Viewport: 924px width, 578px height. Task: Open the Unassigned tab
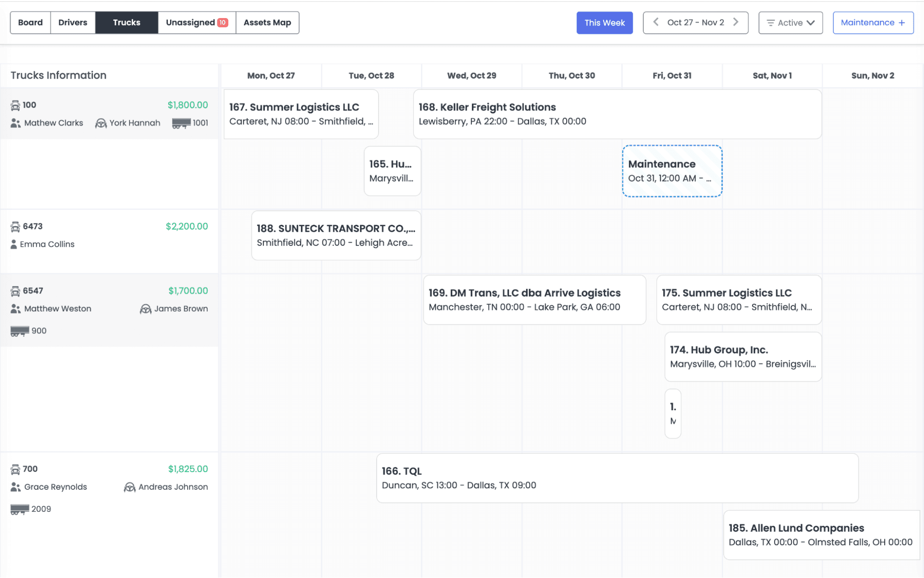[x=196, y=23]
